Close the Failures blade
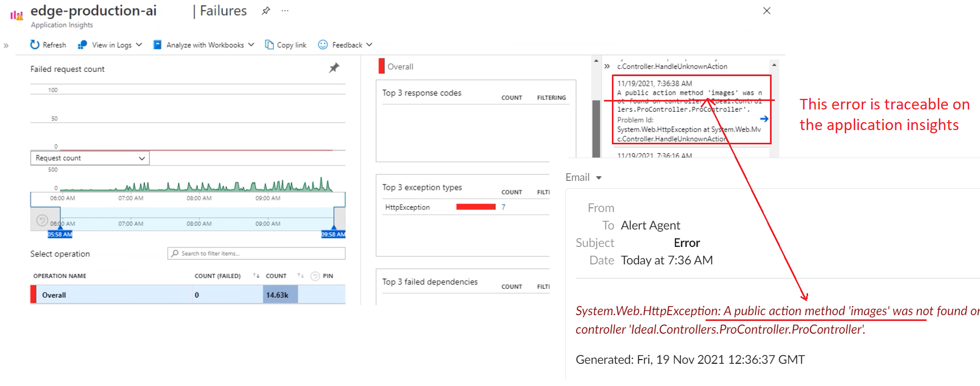This screenshot has height=386, width=980. point(767,11)
